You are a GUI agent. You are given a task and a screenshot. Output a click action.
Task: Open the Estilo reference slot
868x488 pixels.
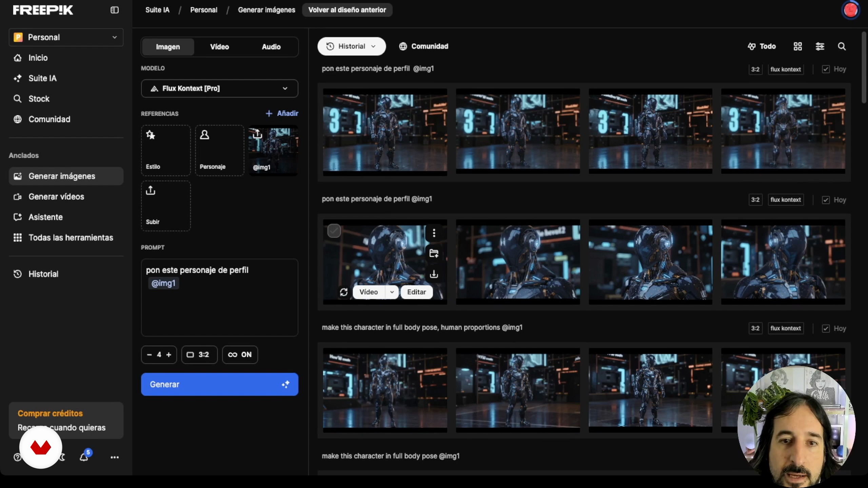click(166, 150)
